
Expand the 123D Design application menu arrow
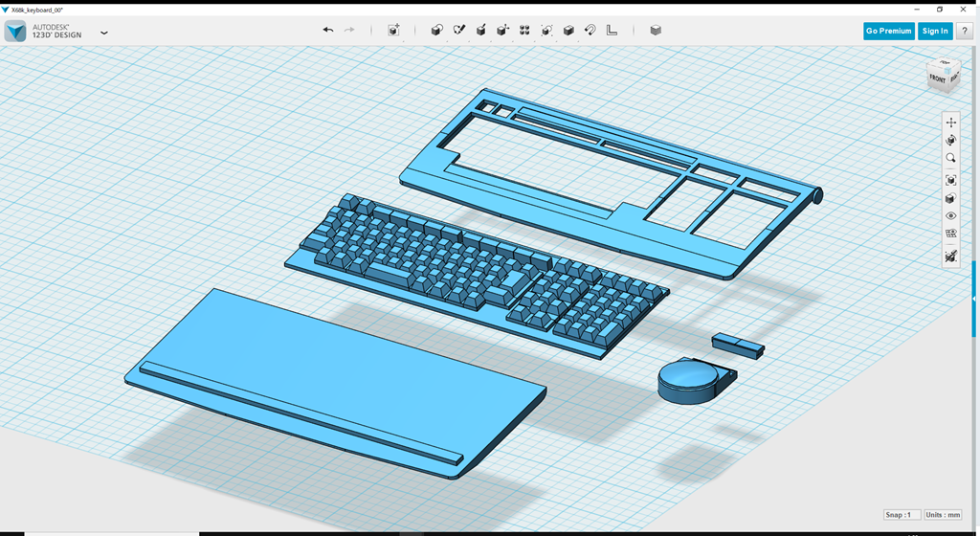103,33
